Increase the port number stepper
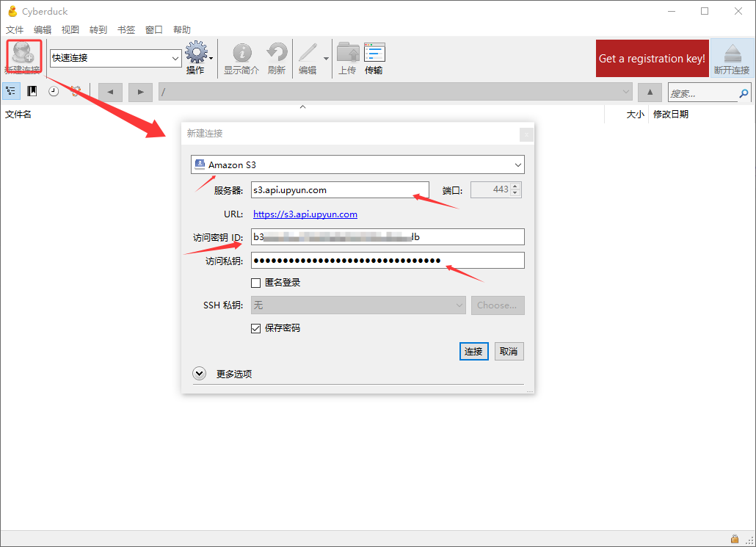This screenshot has width=756, height=547. coord(515,186)
